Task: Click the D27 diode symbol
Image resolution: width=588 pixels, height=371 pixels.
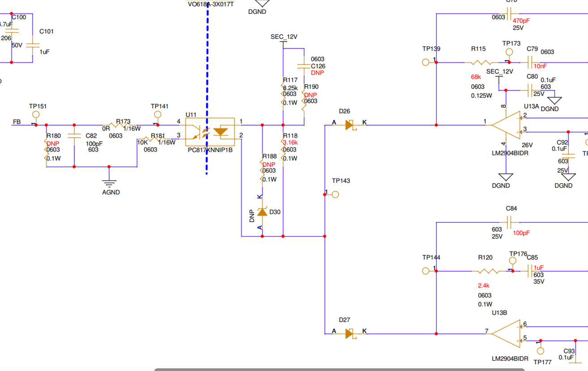Action: pos(350,333)
